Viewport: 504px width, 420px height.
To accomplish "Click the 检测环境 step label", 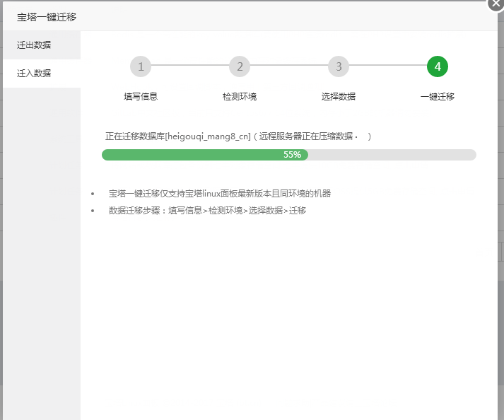I will click(x=240, y=96).
